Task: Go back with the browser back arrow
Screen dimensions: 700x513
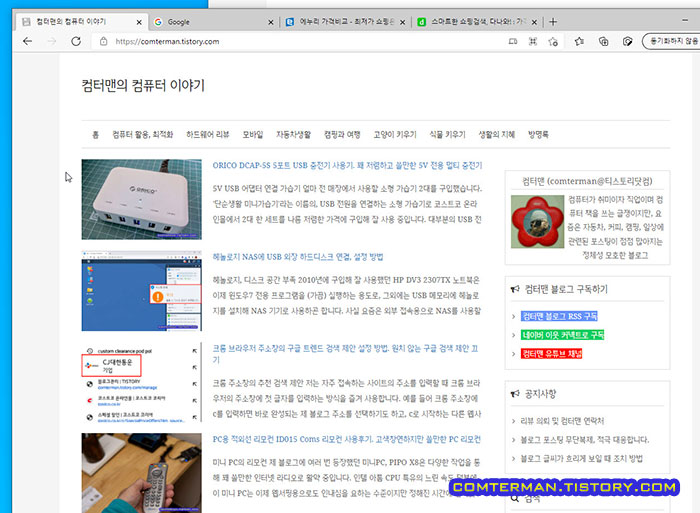Action: [28, 41]
